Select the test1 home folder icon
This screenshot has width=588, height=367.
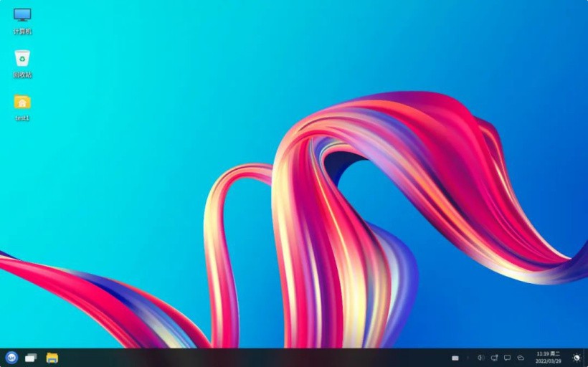point(22,102)
